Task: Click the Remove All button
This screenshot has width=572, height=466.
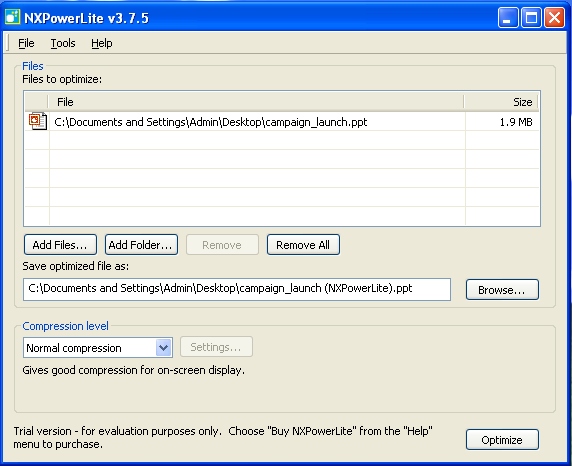Action: tap(303, 244)
